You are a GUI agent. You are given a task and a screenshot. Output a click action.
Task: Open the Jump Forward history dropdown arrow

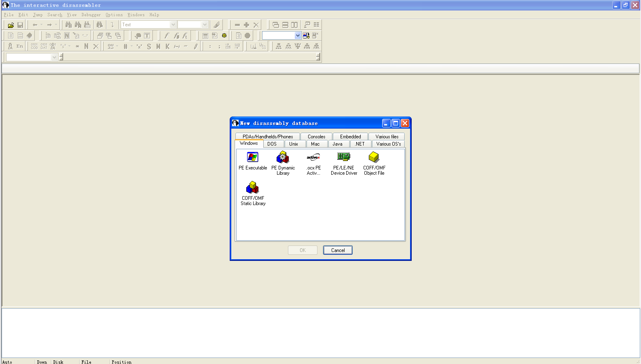click(x=56, y=25)
